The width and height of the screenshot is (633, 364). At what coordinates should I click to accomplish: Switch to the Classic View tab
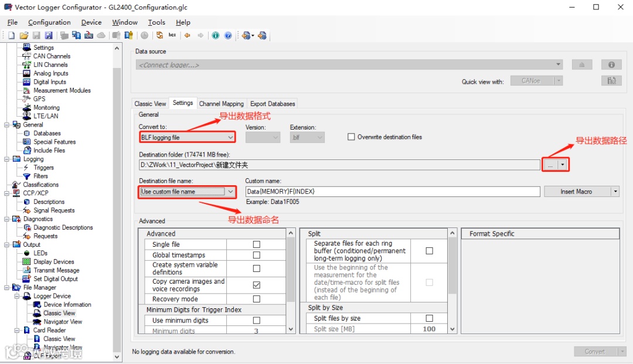pyautogui.click(x=150, y=104)
